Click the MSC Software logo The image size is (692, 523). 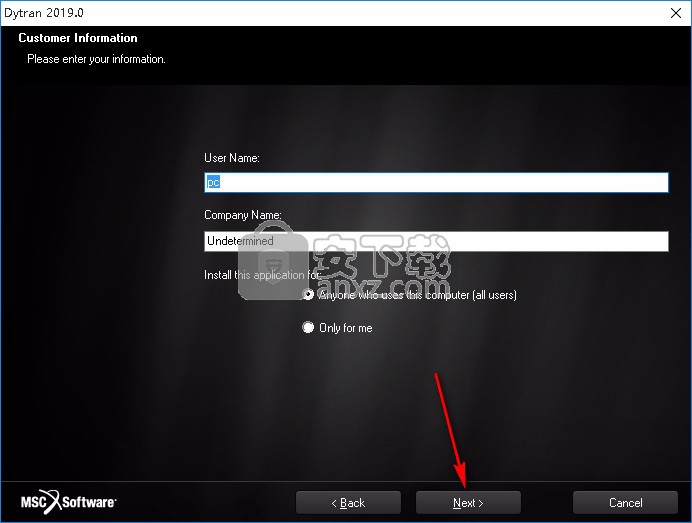pyautogui.click(x=68, y=502)
